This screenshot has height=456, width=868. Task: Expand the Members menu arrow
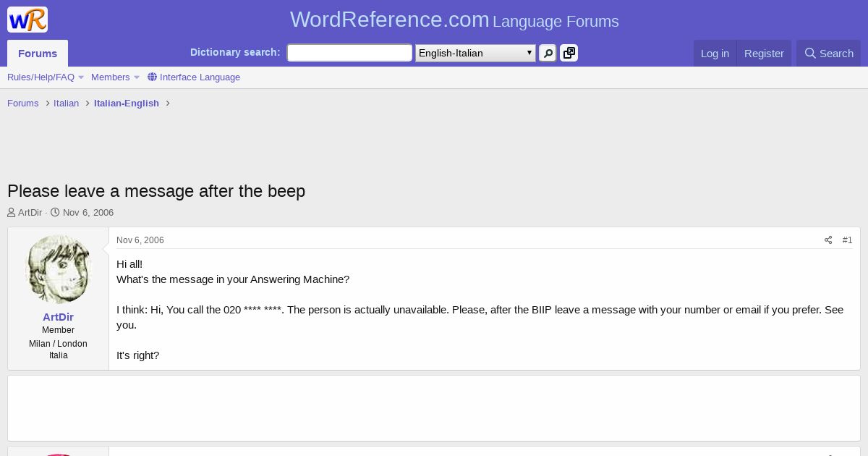point(137,77)
